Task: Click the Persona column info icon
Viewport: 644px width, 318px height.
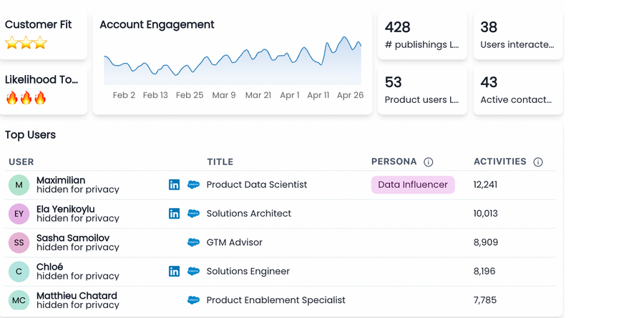Action: coord(429,162)
